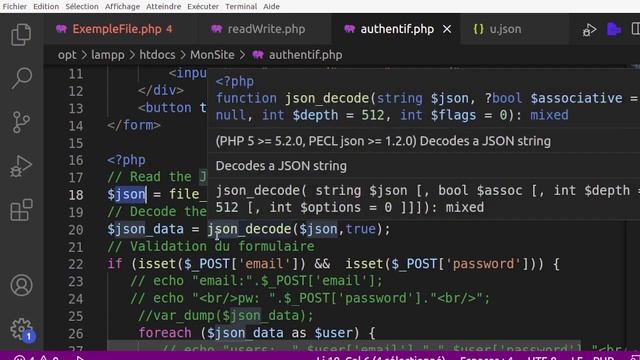
Task: Open the Manage gear settings icon
Action: pos(21,329)
